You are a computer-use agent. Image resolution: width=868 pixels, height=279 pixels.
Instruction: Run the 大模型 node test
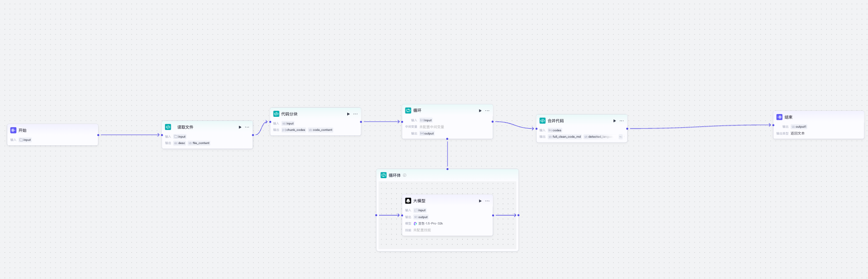(480, 201)
